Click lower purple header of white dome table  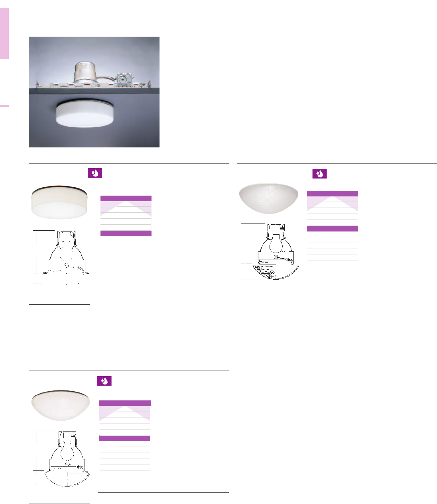coord(125,438)
